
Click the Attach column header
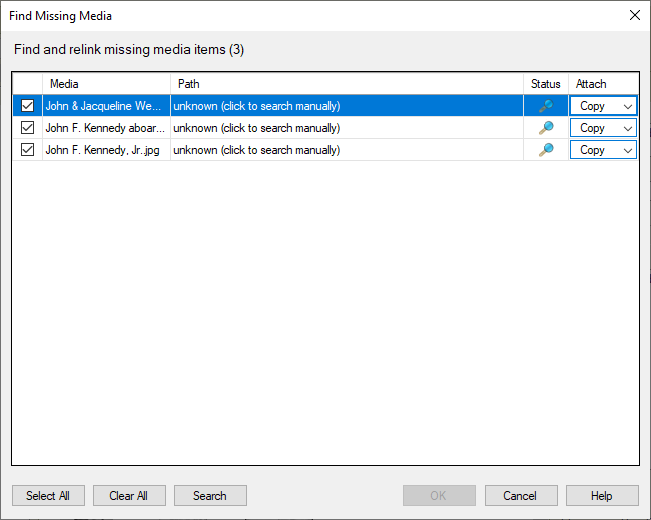603,84
